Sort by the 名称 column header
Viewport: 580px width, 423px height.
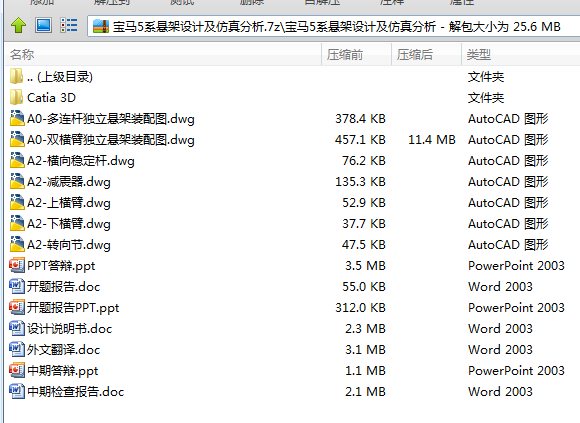pyautogui.click(x=163, y=55)
